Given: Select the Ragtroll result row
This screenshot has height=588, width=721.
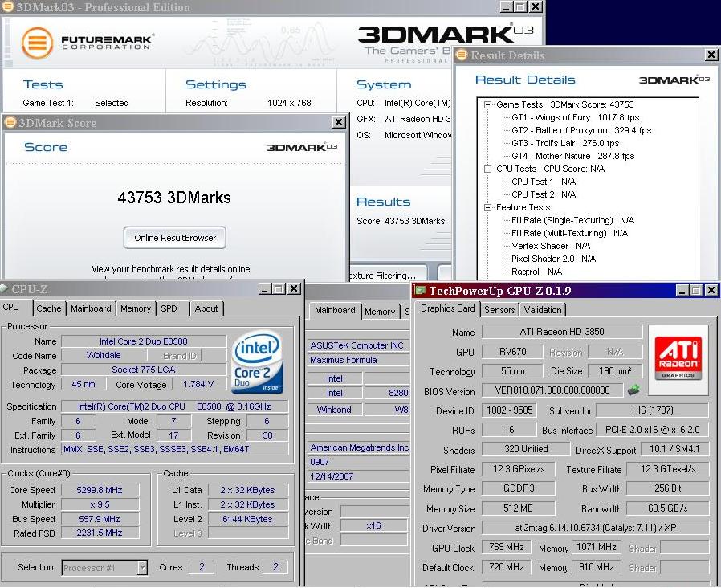Looking at the screenshot, I should (x=536, y=272).
